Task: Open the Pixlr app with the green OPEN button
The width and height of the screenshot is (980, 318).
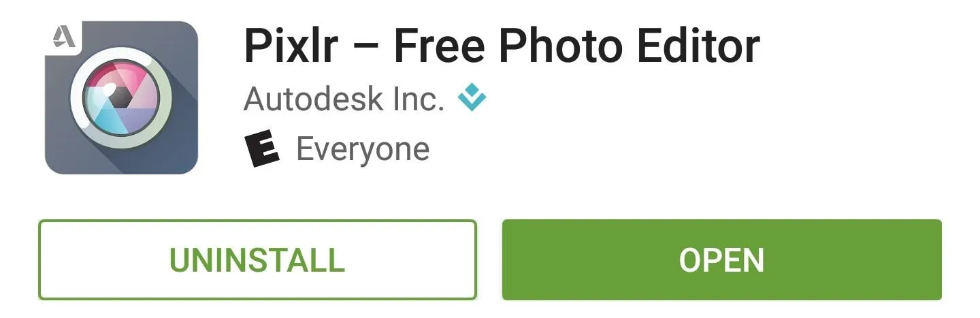Action: pos(722,259)
